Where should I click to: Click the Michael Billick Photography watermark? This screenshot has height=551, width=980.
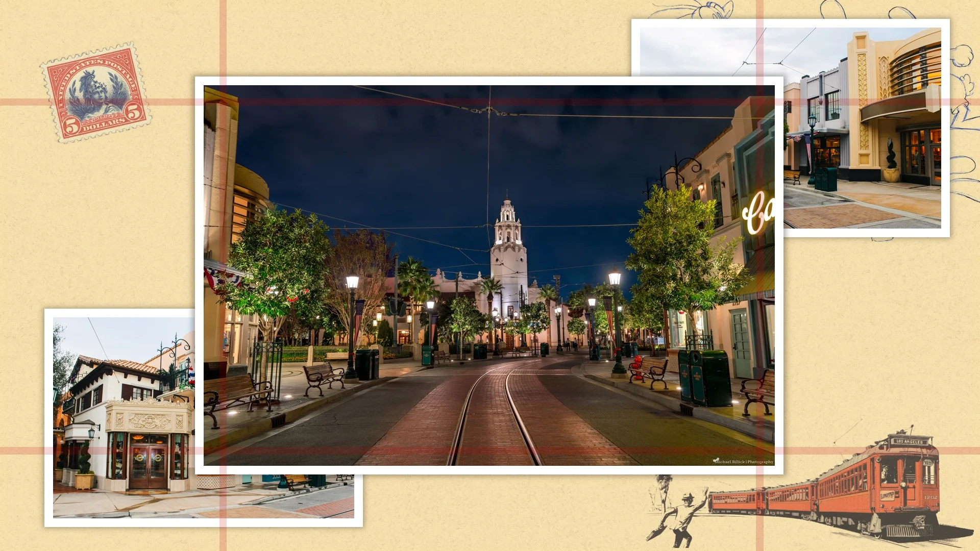pyautogui.click(x=744, y=462)
